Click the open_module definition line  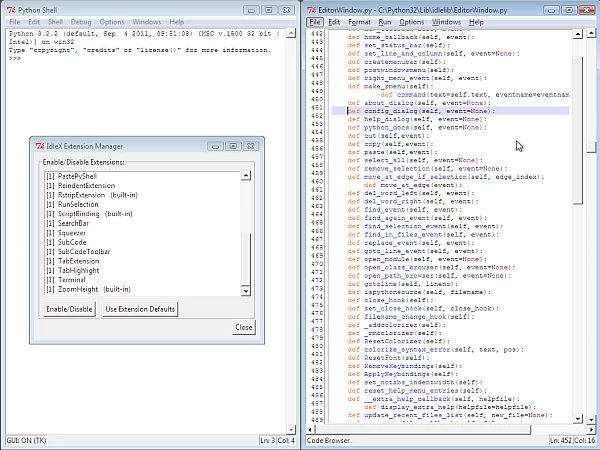tap(417, 259)
